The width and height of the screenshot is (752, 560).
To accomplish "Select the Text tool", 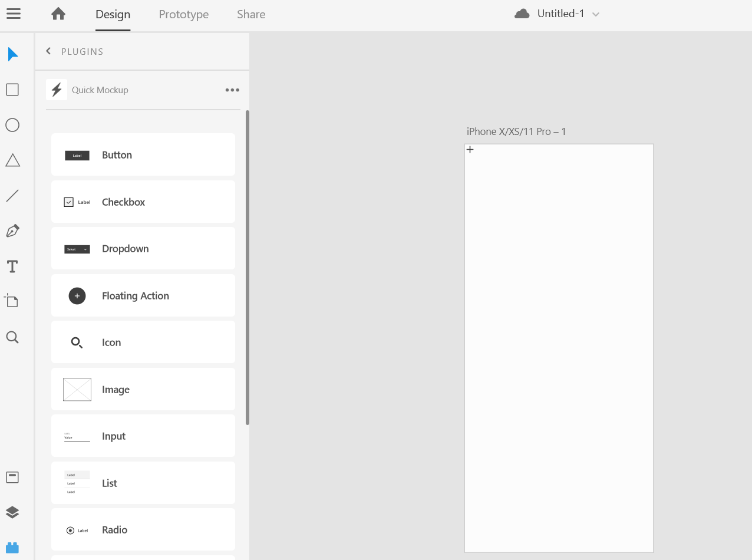I will (x=12, y=266).
